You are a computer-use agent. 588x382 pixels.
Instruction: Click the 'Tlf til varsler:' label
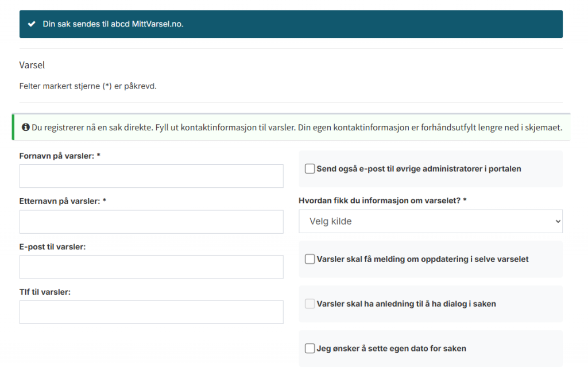pyautogui.click(x=45, y=292)
